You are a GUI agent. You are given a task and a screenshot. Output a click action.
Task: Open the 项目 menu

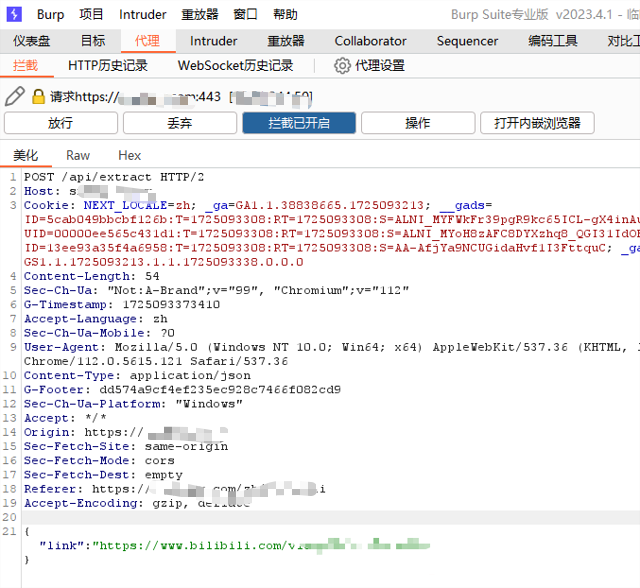pos(91,14)
